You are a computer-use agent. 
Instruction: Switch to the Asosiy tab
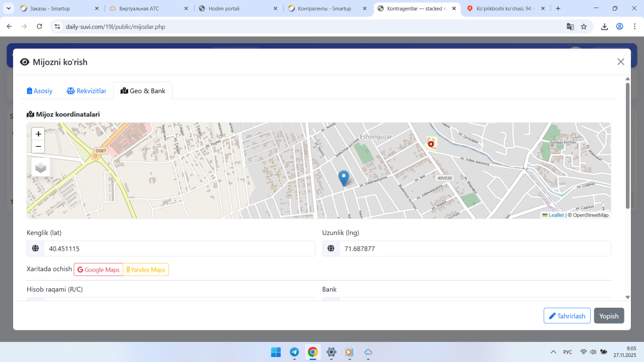40,91
